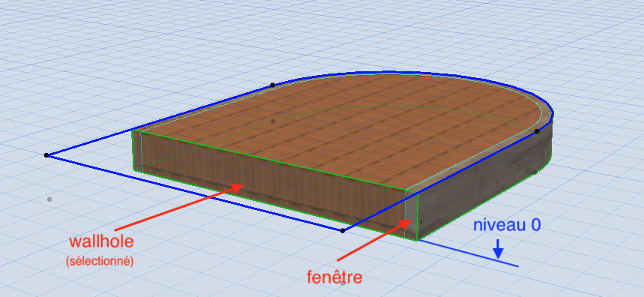Click the black node on the right curved edge
Viewport: 644px width, 297px height.
[537, 131]
